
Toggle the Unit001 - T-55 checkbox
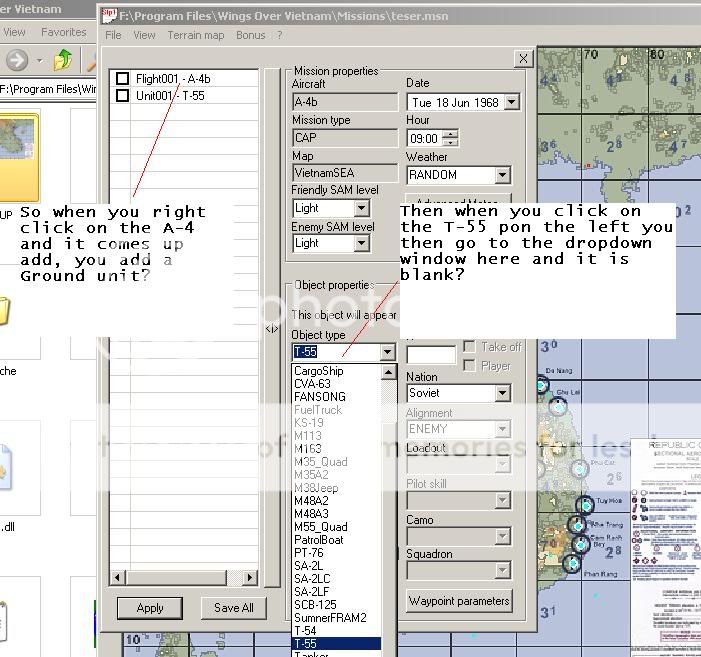pos(122,96)
